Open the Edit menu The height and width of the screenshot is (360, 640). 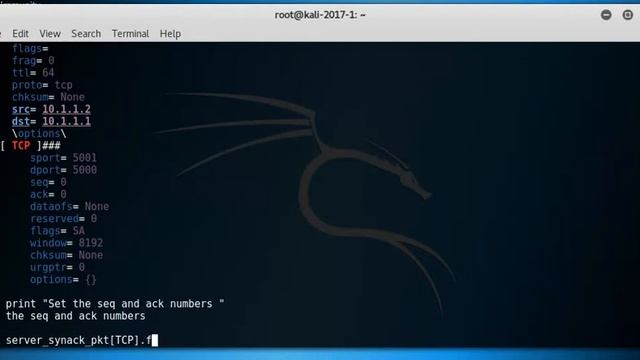(20, 33)
